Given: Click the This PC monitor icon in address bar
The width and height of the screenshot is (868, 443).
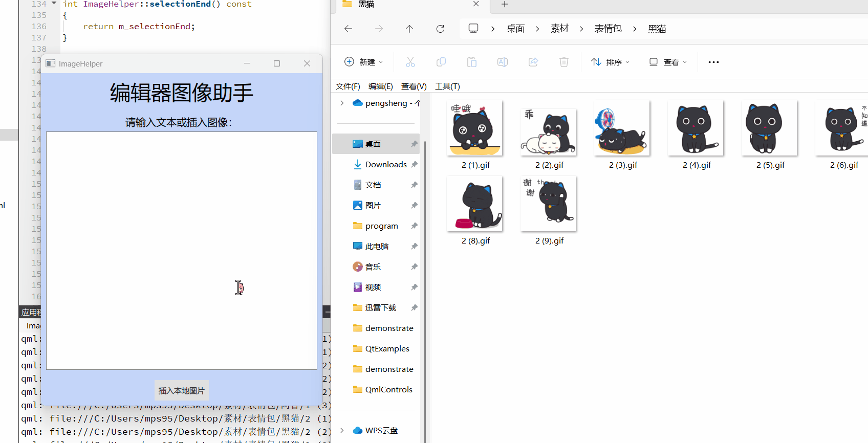Looking at the screenshot, I should pyautogui.click(x=473, y=28).
